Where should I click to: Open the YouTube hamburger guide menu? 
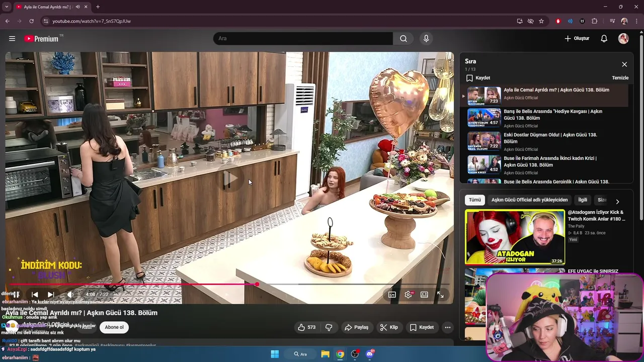point(12,39)
